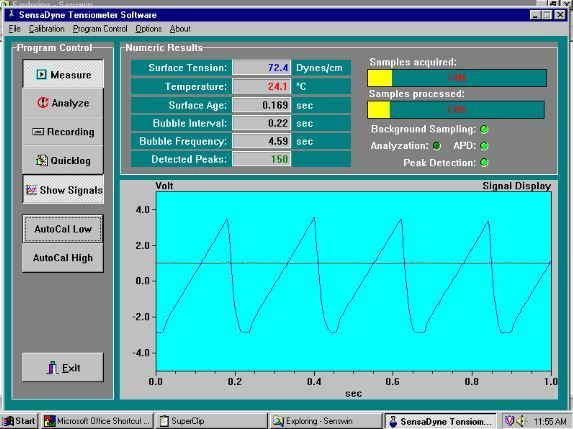Image resolution: width=573 pixels, height=429 pixels.
Task: Click the Quicklog notepad icon
Action: point(42,160)
